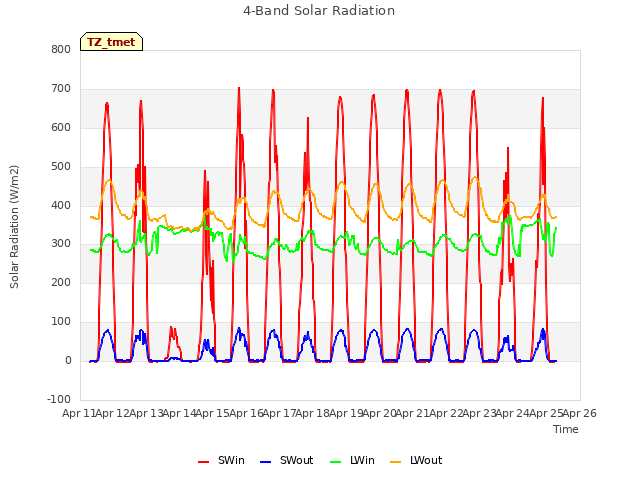Screen dimensions: 640x480
Task: Click the 0 y-axis tick label
Action: pyautogui.click(x=68, y=360)
